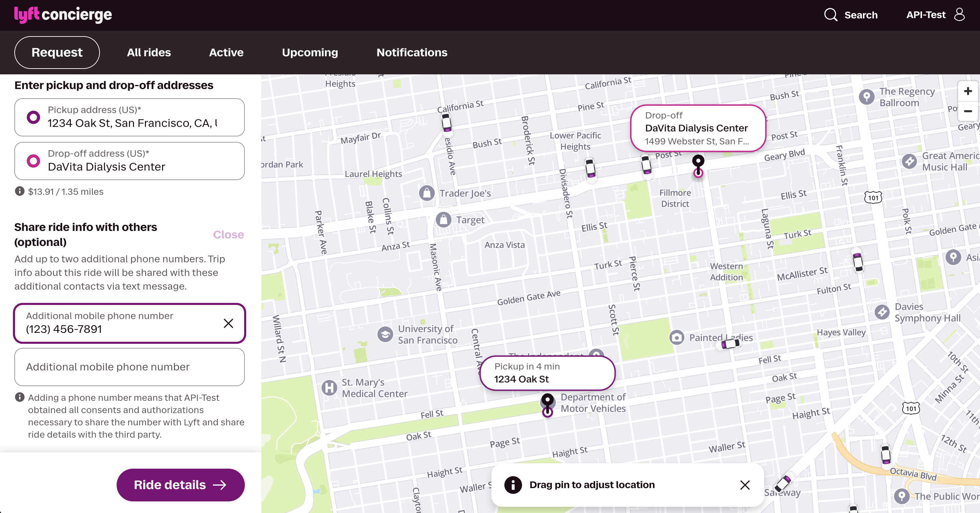Click the empty additional phone number field
The height and width of the screenshot is (513, 980).
[x=129, y=366]
